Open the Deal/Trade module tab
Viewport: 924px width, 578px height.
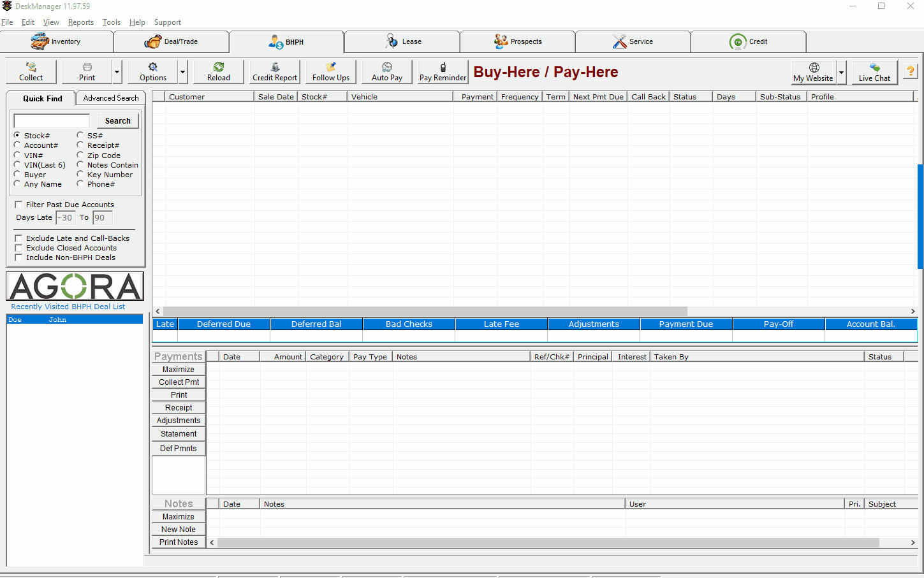point(171,41)
